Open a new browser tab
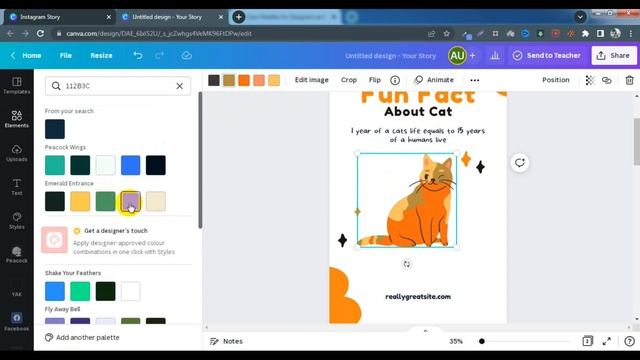 click(x=238, y=17)
